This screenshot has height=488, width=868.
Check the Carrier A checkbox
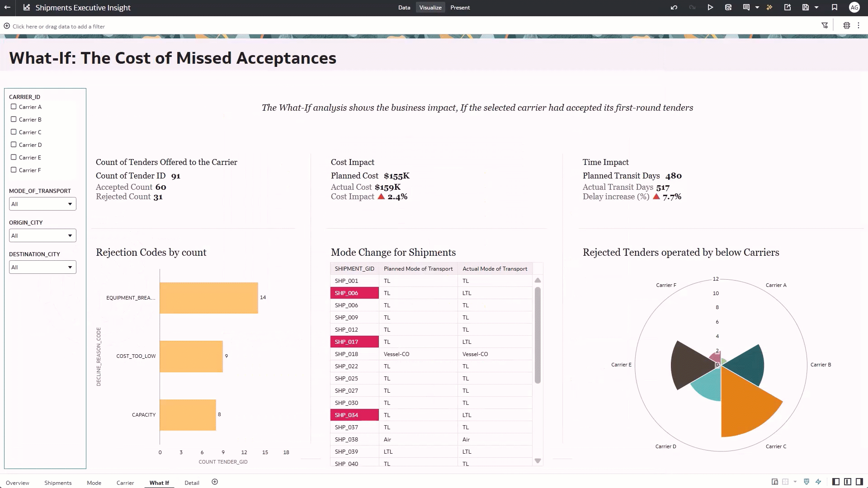(x=14, y=107)
